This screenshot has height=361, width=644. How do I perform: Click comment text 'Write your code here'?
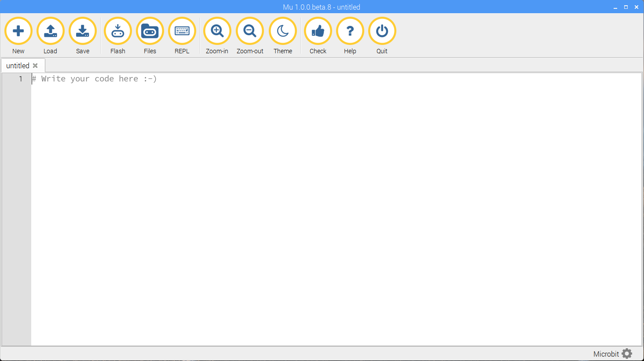(x=89, y=79)
